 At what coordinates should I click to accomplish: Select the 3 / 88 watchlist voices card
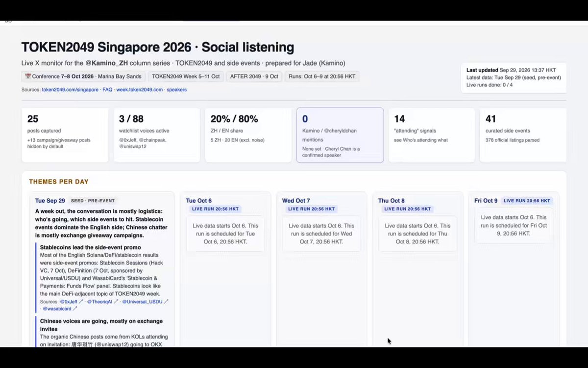click(x=157, y=135)
